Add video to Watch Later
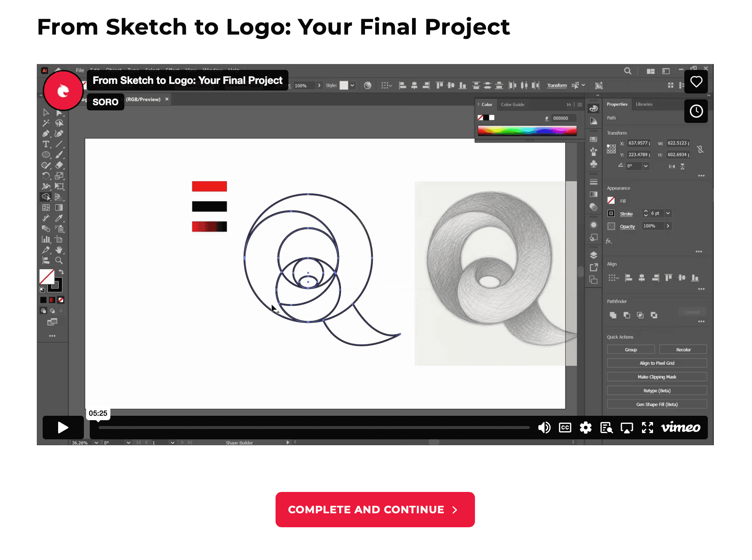Image resolution: width=752 pixels, height=560 pixels. click(696, 111)
